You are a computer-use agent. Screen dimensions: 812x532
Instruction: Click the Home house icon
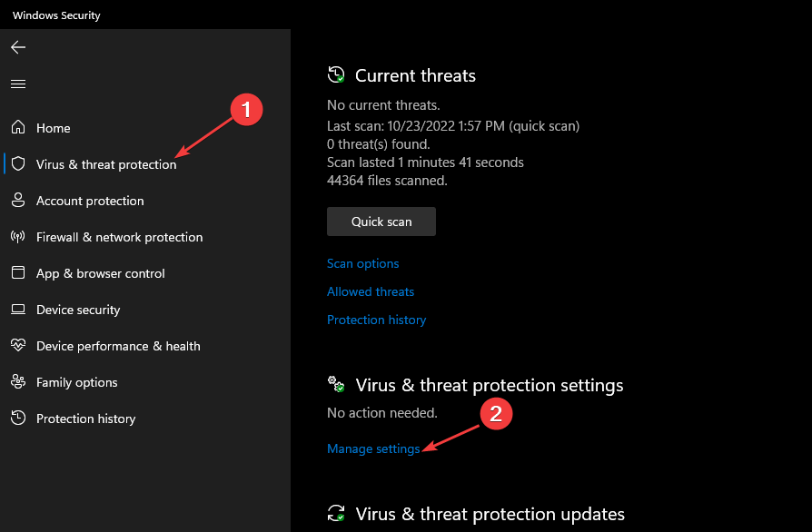[18, 128]
